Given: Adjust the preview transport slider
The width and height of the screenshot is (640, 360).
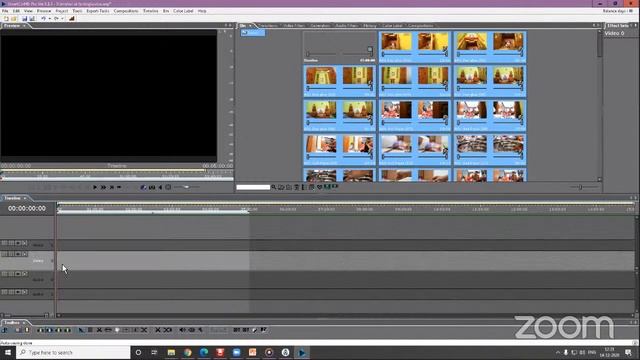Looking at the screenshot, I should click(187, 187).
